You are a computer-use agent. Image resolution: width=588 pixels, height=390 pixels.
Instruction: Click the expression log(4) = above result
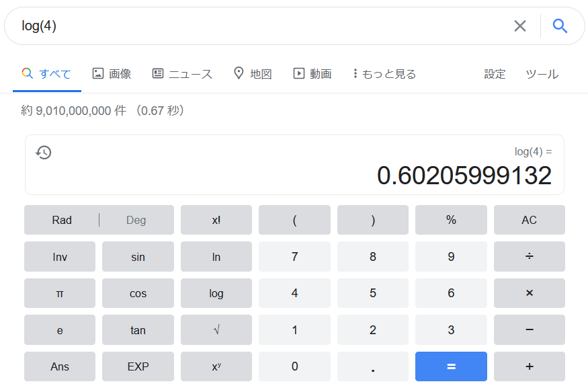(x=533, y=152)
